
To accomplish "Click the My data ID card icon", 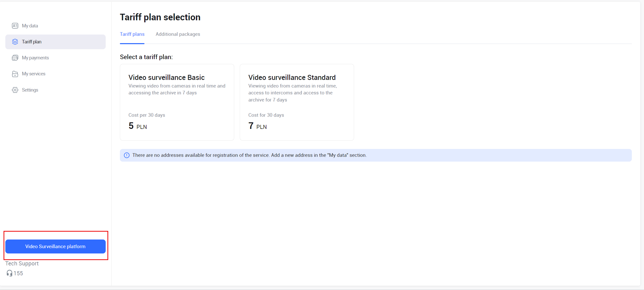I will (x=15, y=26).
